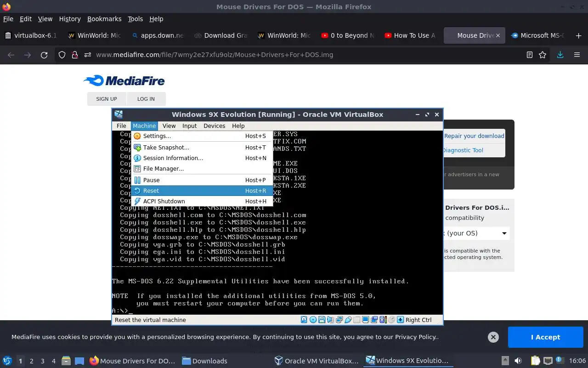Screen dimensions: 588x368
Task: Go back using Firefox back arrow
Action: point(11,55)
